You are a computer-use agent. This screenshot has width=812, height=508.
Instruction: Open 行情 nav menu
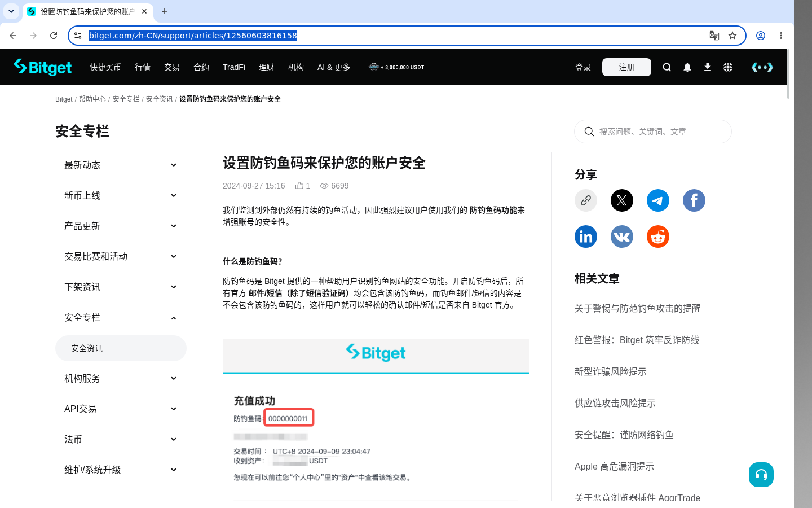coord(143,67)
